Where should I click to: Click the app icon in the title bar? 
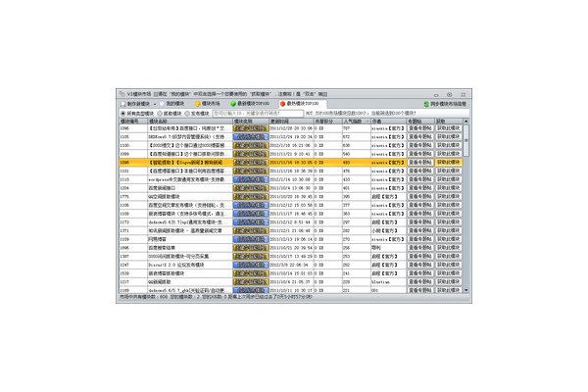[122, 94]
